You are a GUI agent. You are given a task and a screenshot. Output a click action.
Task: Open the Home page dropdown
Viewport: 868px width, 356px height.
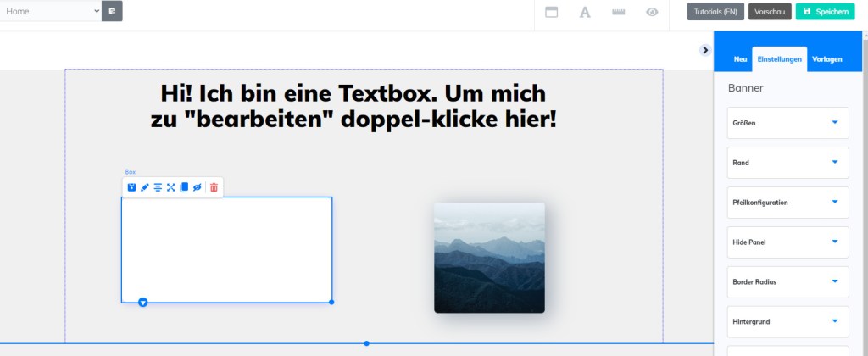[x=51, y=12]
